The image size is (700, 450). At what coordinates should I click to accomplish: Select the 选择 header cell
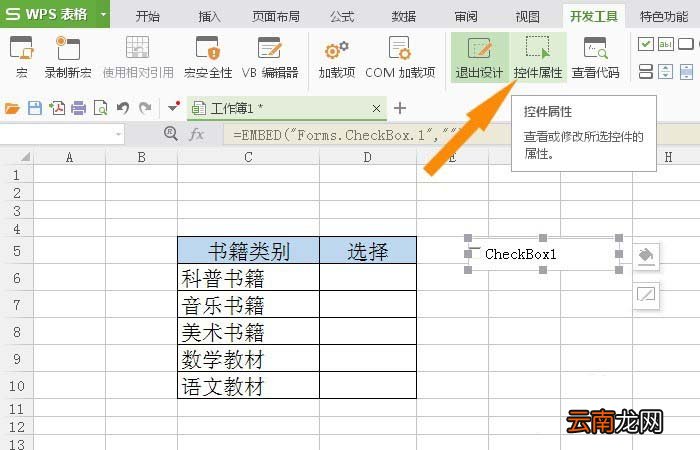368,250
